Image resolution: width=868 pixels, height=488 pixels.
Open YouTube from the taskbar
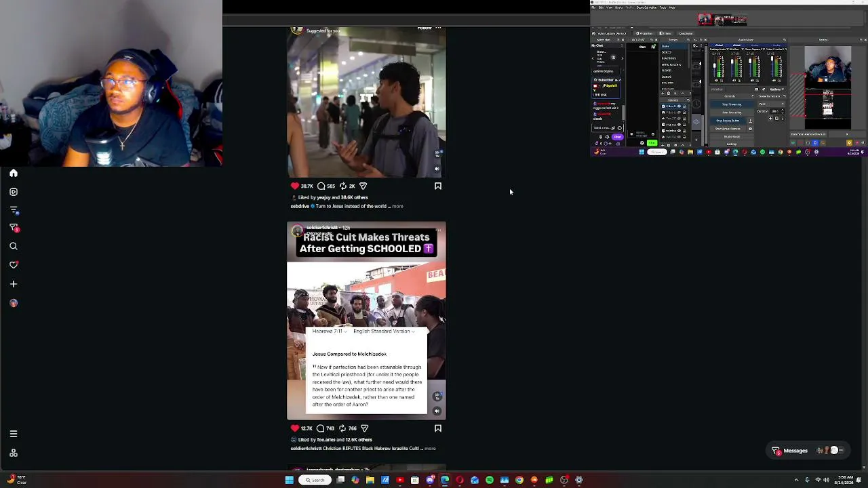[x=400, y=480]
